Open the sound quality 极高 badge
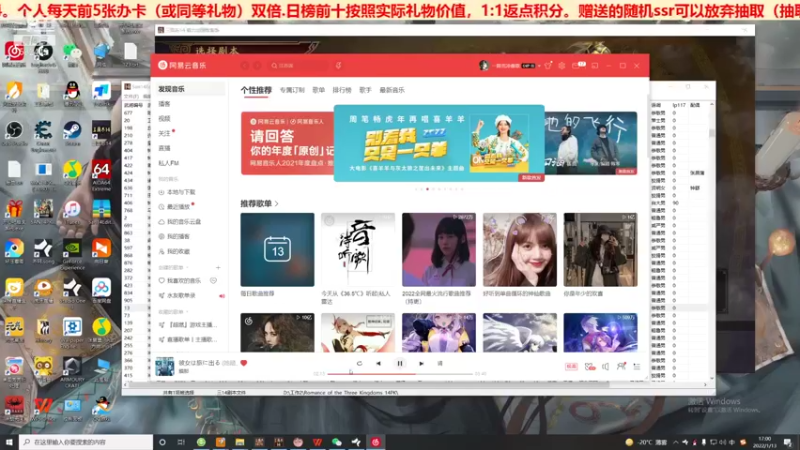 (x=571, y=366)
